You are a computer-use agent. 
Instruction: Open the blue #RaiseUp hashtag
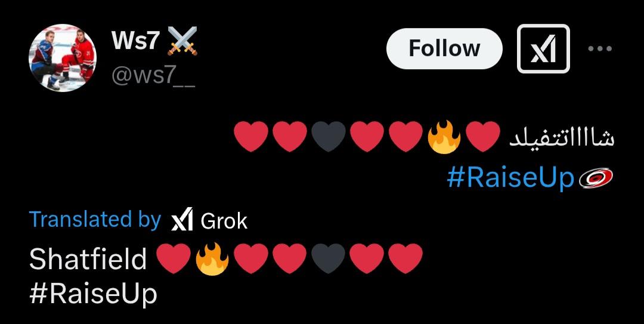[510, 178]
